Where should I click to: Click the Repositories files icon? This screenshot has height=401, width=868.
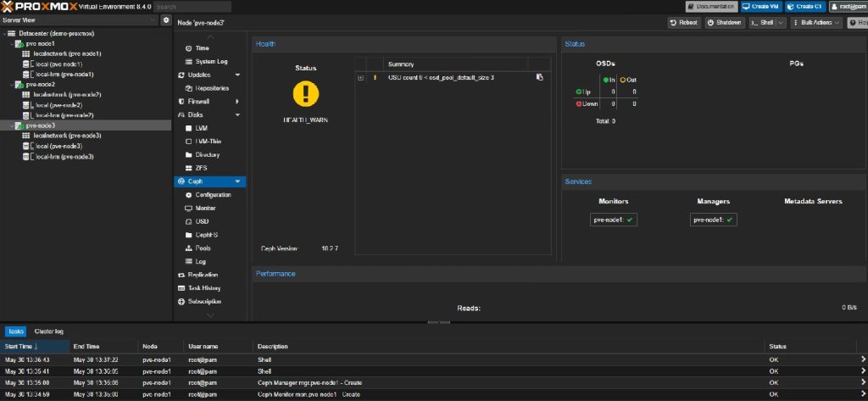coord(189,88)
